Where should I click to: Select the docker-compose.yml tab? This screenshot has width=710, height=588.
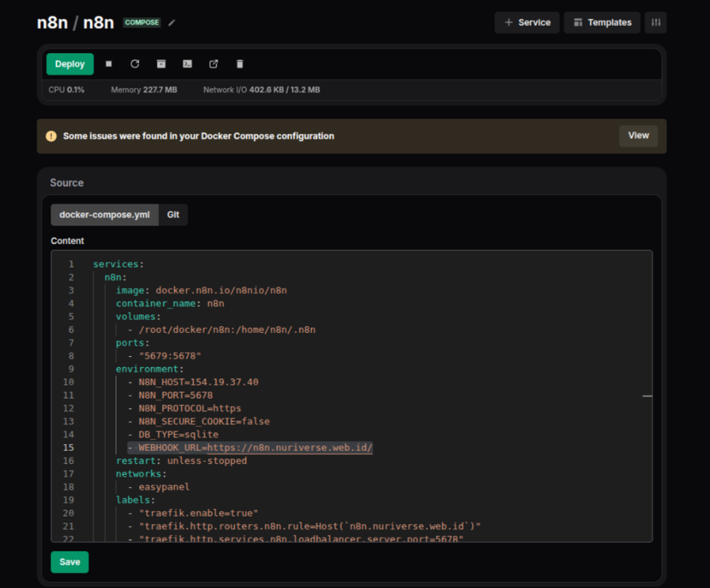coord(104,215)
